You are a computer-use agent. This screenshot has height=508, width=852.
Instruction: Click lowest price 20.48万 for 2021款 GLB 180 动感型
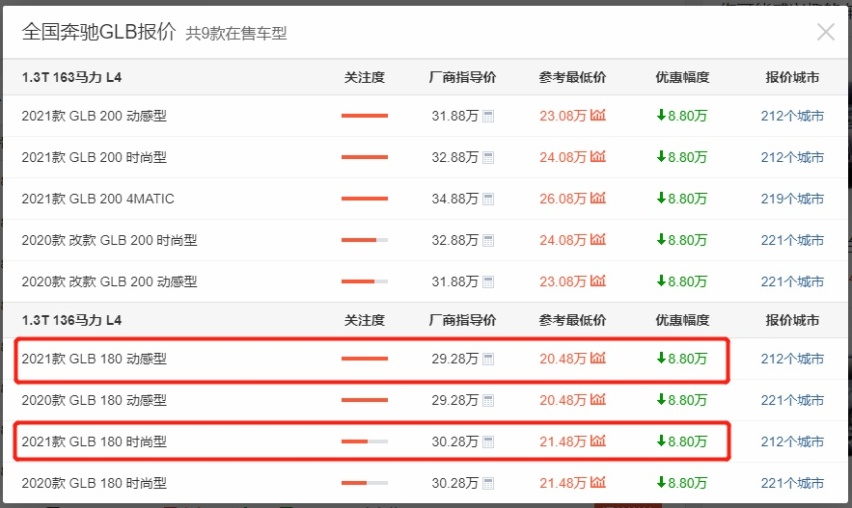click(x=563, y=359)
